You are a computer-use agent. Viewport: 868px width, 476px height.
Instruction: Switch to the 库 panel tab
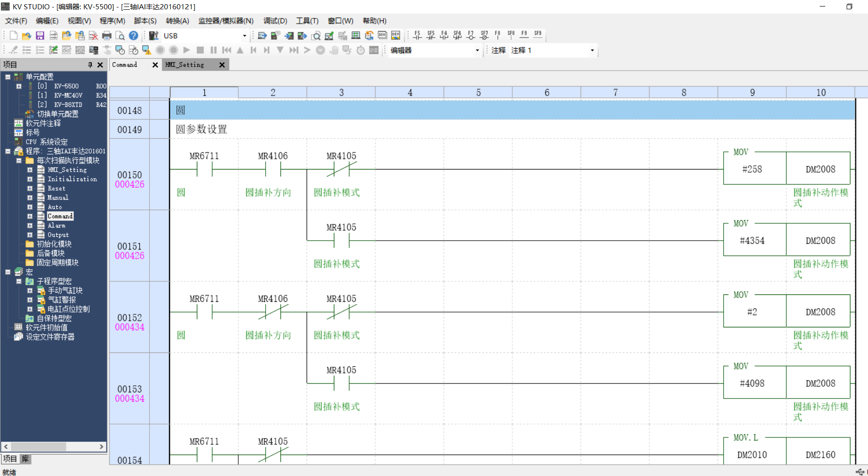26,459
